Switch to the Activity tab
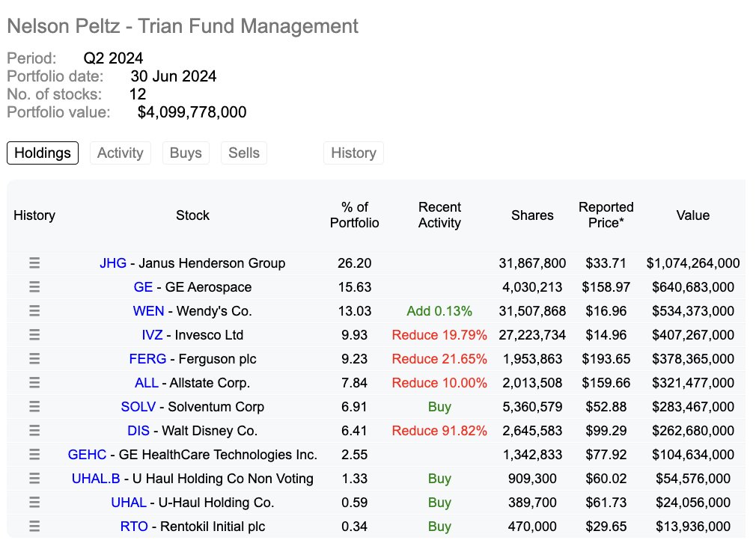Viewport: 756px width, 543px height. click(120, 153)
